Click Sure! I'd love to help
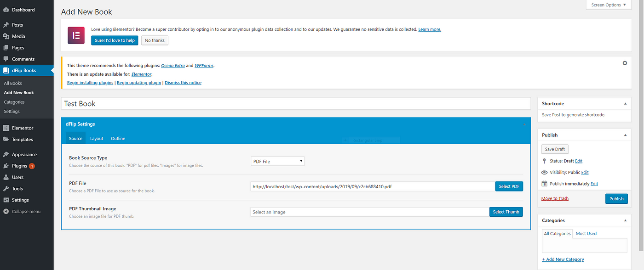 click(115, 40)
